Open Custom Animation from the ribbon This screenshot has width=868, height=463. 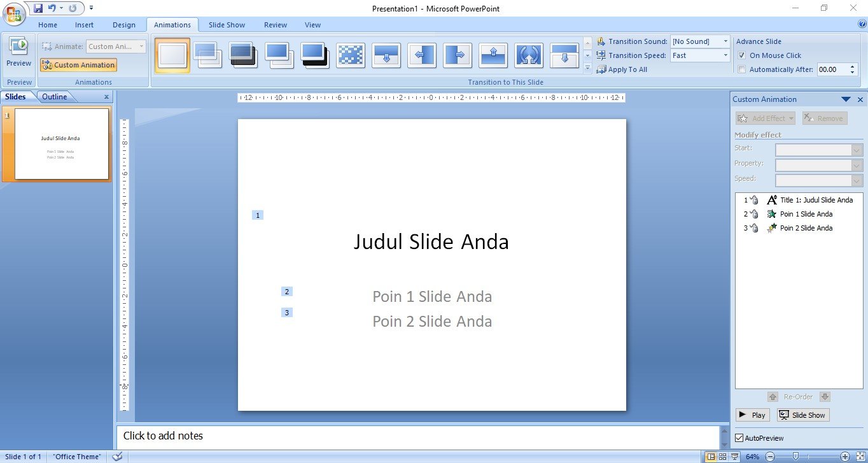coord(78,65)
